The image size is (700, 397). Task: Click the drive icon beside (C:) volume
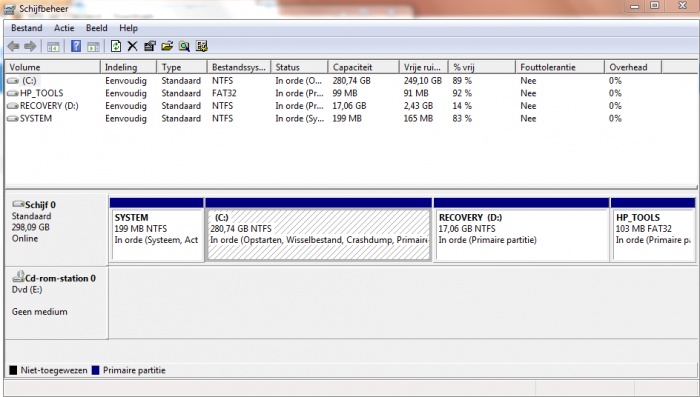pyautogui.click(x=12, y=81)
